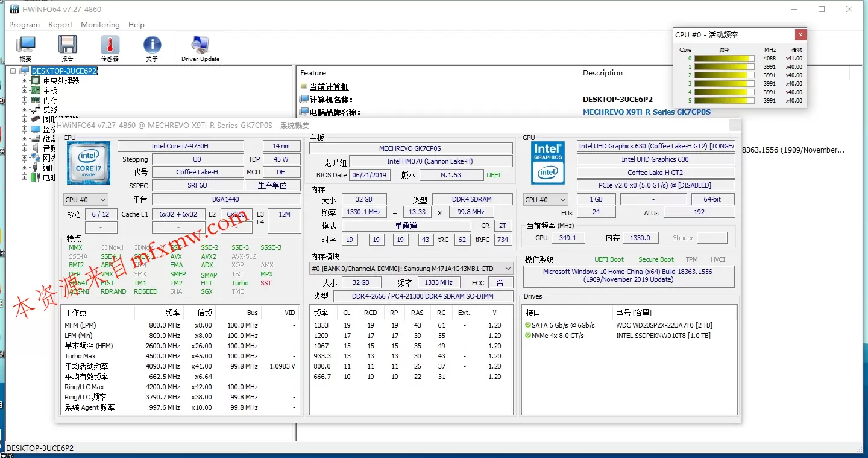Screen dimensions: 868x458
Task: Click the 内存 memory module icon in tree
Action: point(36,100)
